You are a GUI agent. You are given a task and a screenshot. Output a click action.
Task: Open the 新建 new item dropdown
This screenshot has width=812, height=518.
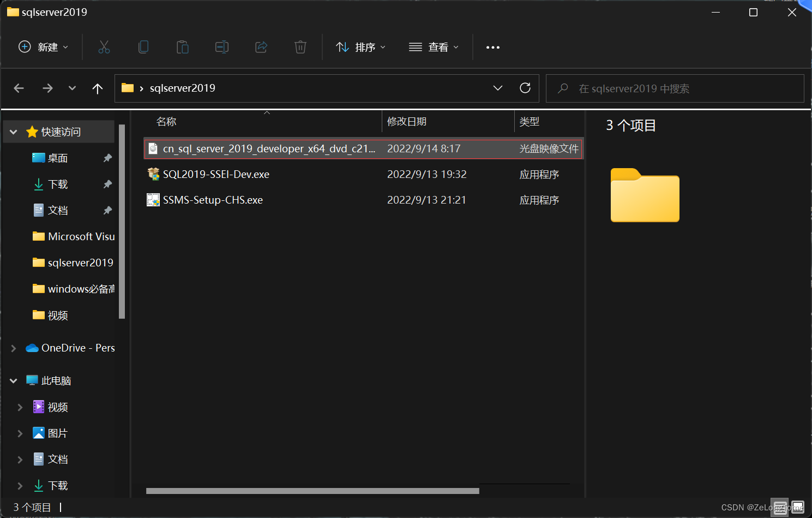click(44, 47)
